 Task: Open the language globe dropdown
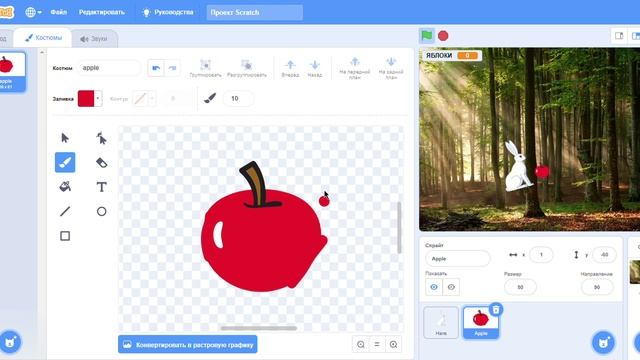(x=33, y=12)
